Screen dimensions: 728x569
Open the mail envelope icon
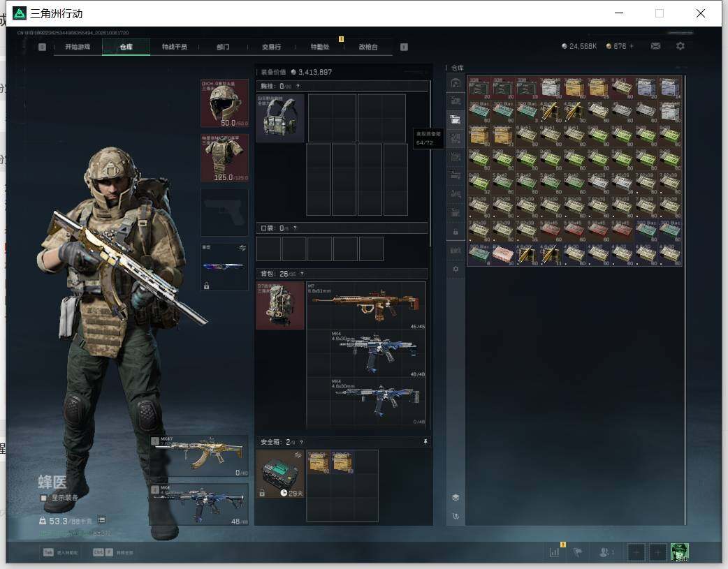coord(655,46)
